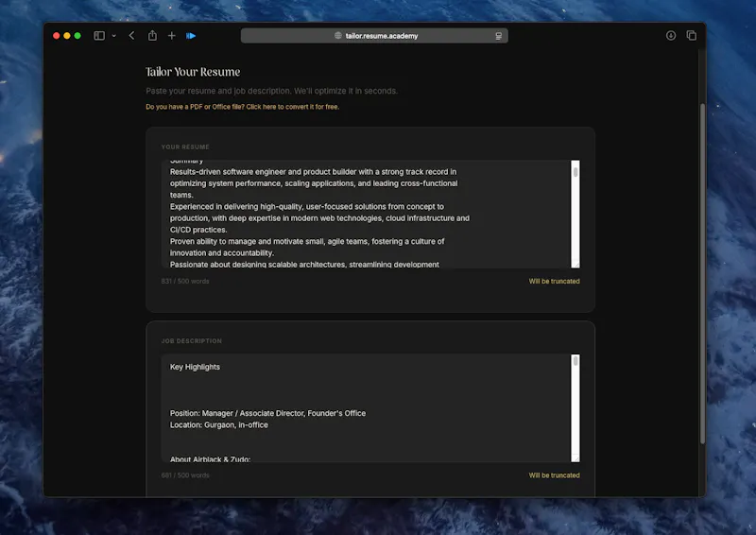This screenshot has width=756, height=535.
Task: Click the blue extension icon in toolbar
Action: (191, 36)
